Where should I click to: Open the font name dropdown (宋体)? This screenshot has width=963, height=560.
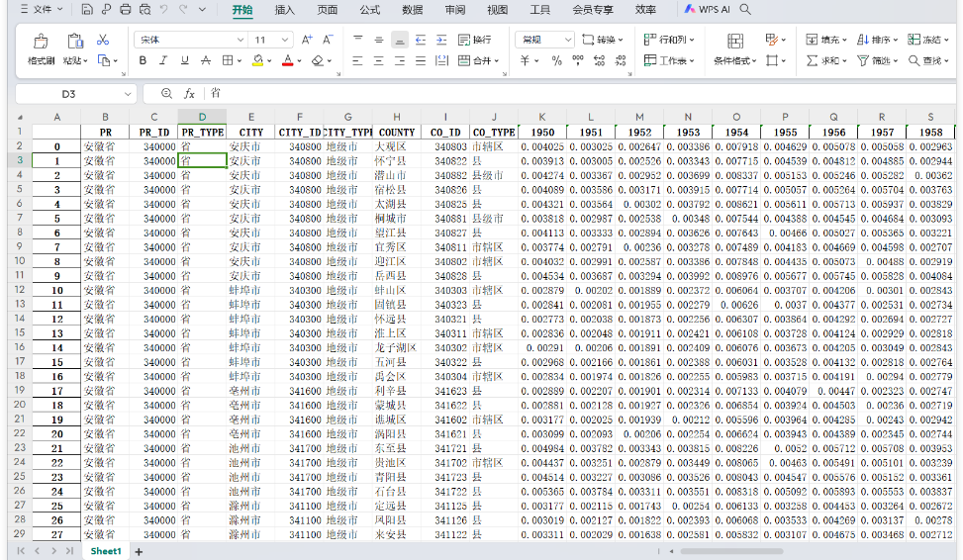[240, 41]
